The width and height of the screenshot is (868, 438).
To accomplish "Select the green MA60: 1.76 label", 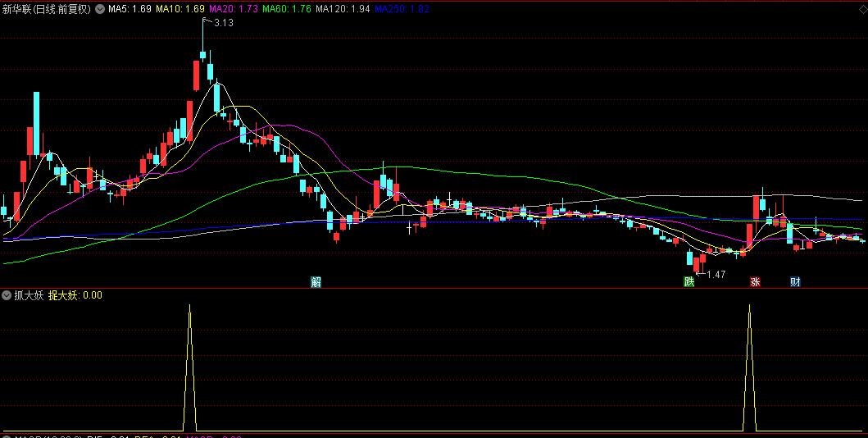I will (287, 9).
